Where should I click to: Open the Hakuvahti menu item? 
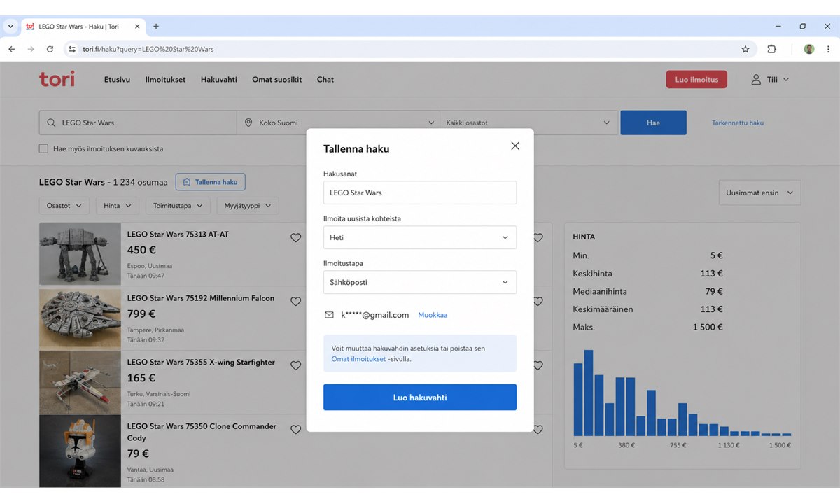coord(219,80)
